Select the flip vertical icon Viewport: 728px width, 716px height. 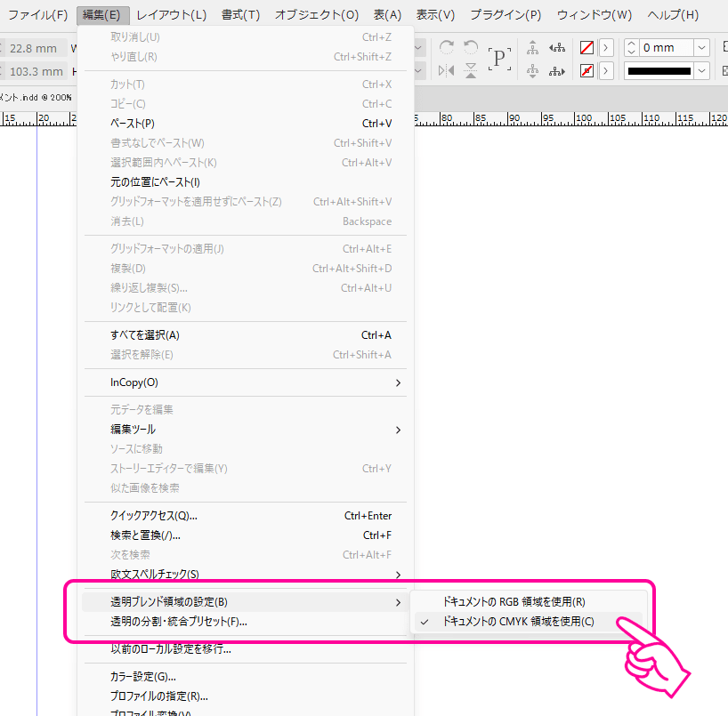click(469, 70)
